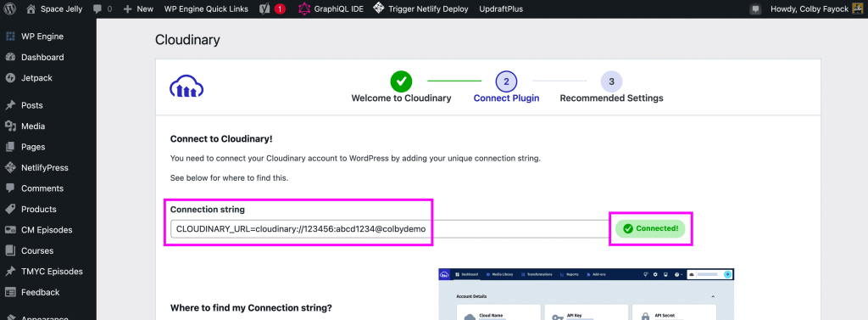Open comments bubble in admin bar
This screenshot has width=868, height=320.
pyautogui.click(x=102, y=8)
